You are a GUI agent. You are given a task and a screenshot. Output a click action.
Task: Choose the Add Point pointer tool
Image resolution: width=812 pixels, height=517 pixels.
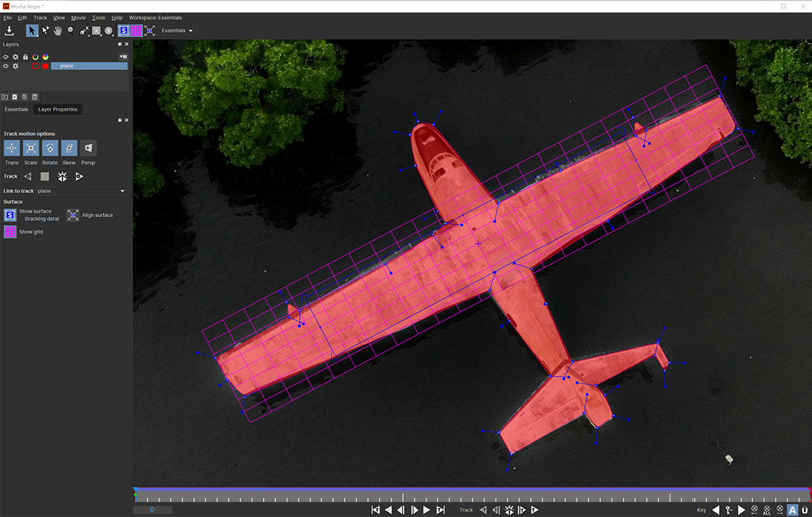pos(45,30)
